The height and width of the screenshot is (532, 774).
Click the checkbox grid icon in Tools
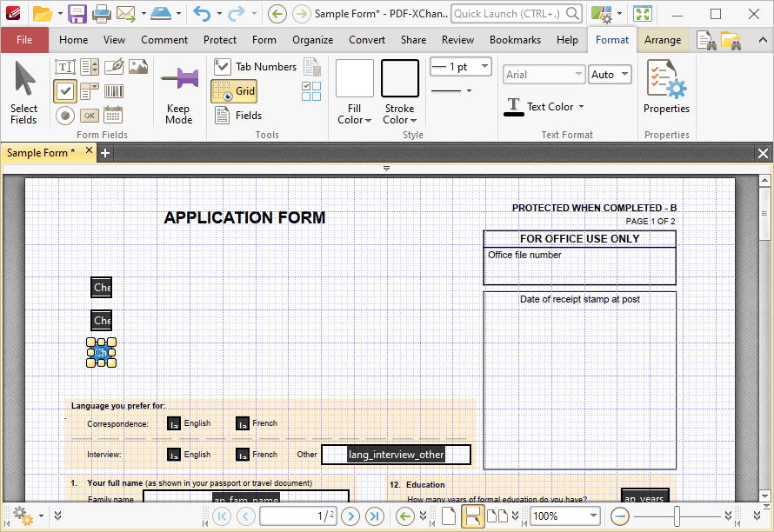311,91
